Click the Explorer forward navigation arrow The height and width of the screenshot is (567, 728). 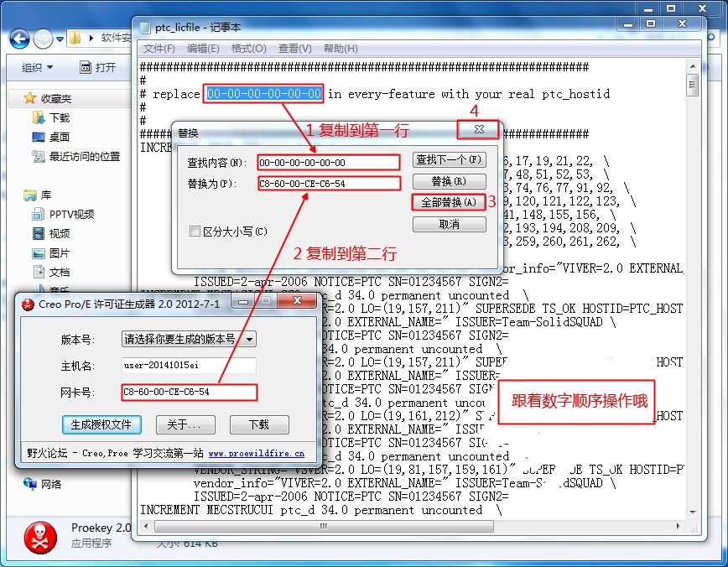[x=43, y=39]
